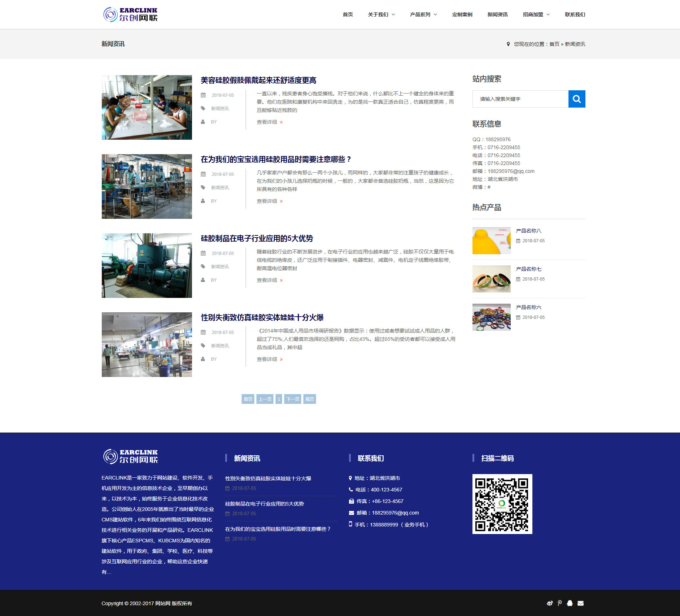Click the calendar icon beside the first article date

click(204, 95)
